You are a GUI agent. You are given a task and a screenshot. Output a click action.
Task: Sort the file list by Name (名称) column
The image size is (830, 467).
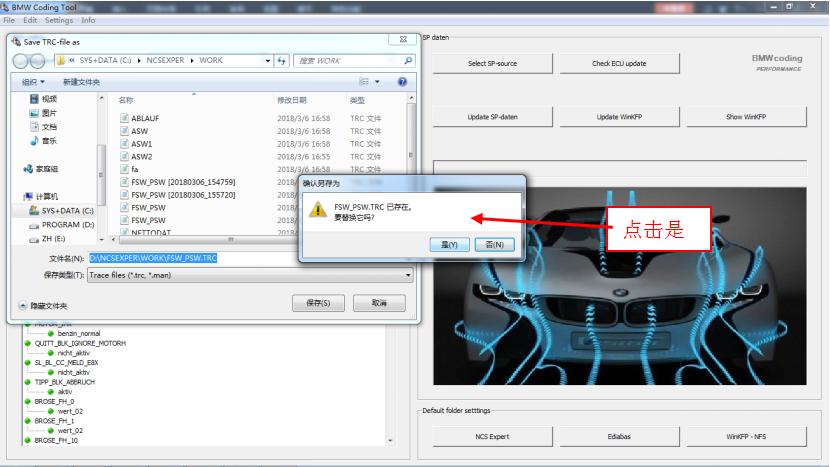tap(126, 100)
